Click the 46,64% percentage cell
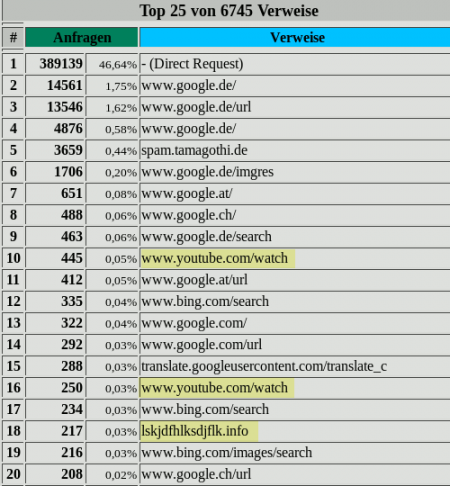Viewport: 450px width, 486px height. coord(118,65)
